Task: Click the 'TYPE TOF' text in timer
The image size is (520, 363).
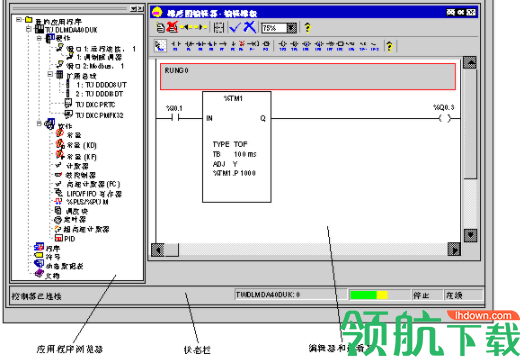Action: [230, 144]
